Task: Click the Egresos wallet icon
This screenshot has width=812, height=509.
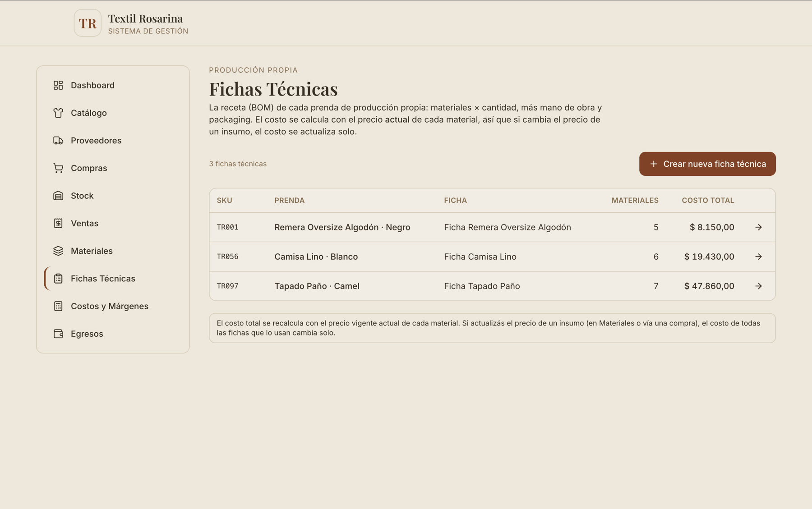Action: pyautogui.click(x=58, y=334)
